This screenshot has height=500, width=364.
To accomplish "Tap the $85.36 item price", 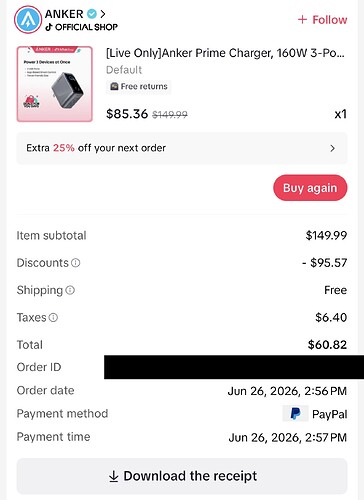I will (x=127, y=114).
